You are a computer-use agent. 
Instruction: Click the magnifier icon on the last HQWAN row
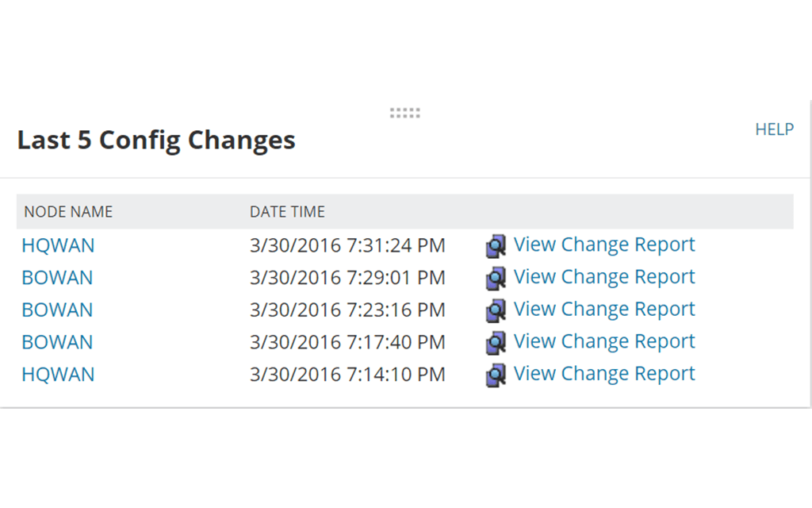(495, 374)
